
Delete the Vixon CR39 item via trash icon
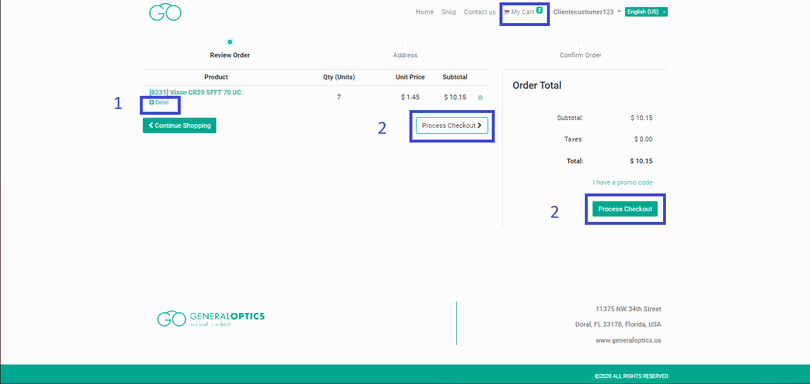click(x=480, y=97)
